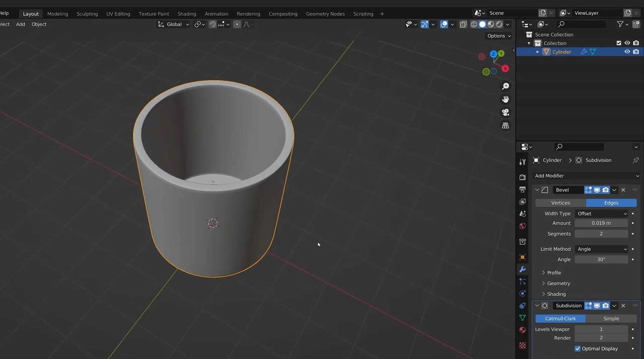
Task: Click the Bevel Amount 0.019 m field
Action: click(x=601, y=223)
